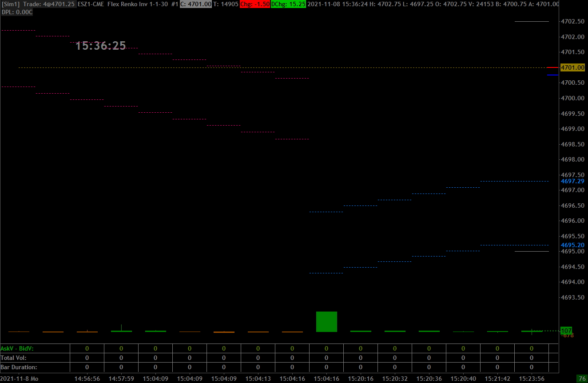
Task: Click the L: 4697.25 low value
Action: point(417,4)
